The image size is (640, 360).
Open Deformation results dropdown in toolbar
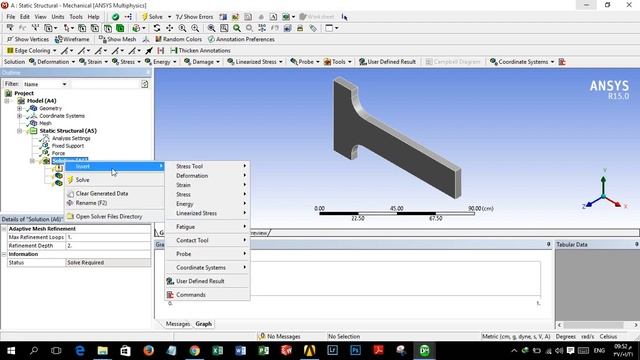click(52, 62)
